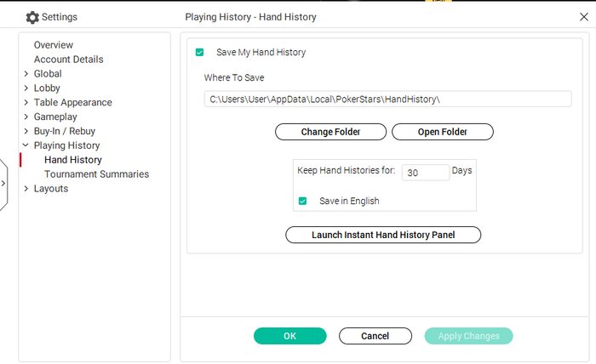Click into the Days number field
This screenshot has width=596, height=364.
pyautogui.click(x=425, y=172)
